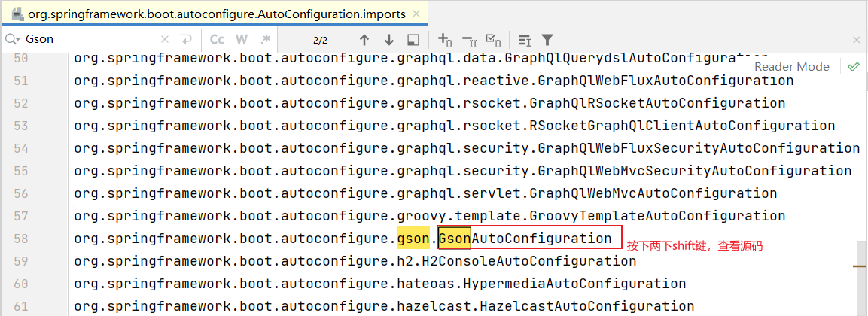Open the search filter funnel
The width and height of the screenshot is (868, 316).
click(x=548, y=40)
